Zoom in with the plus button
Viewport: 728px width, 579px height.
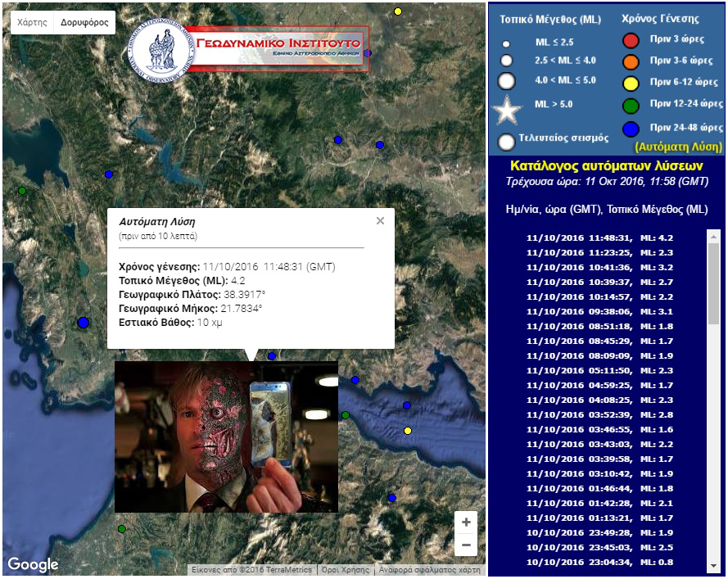click(466, 522)
